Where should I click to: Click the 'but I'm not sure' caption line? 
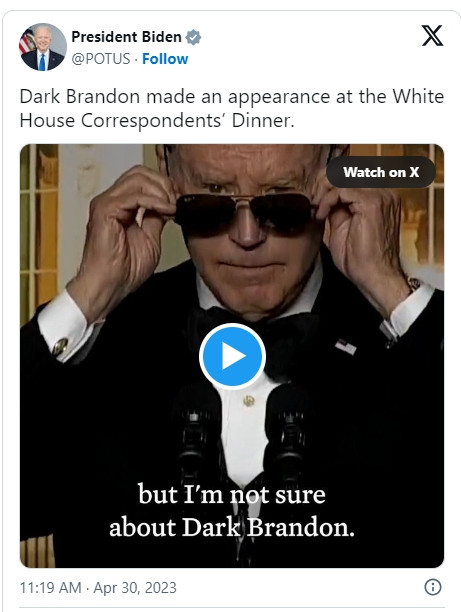(x=232, y=494)
